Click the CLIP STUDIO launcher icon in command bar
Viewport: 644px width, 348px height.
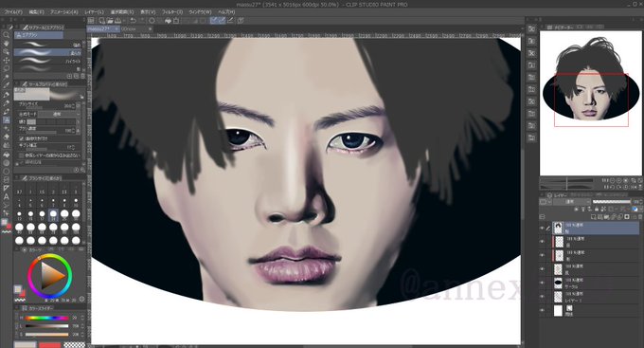tap(91, 20)
